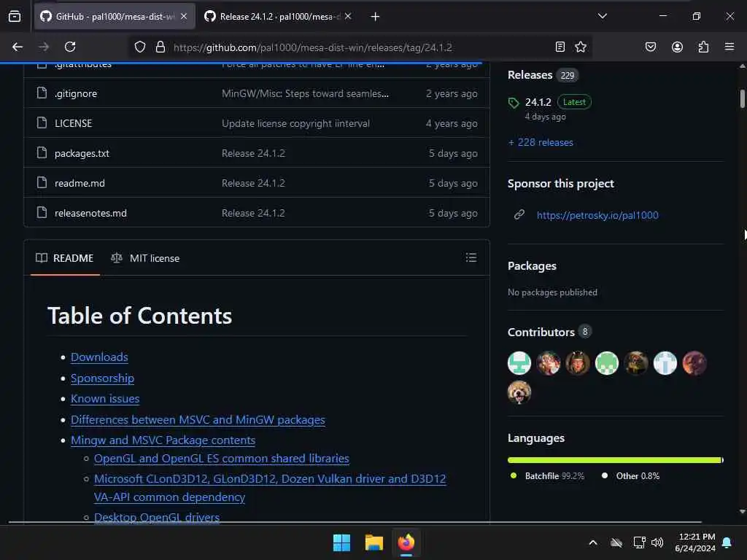Close the GitHub pal1000/mesa-dist-win tab
The height and width of the screenshot is (560, 747).
click(x=184, y=17)
